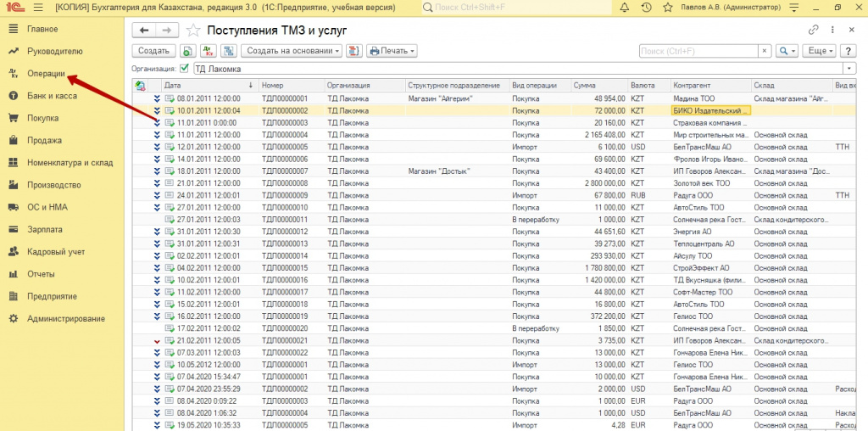Sort by the Номер column header
Screen dimensions: 868x431
292,86
